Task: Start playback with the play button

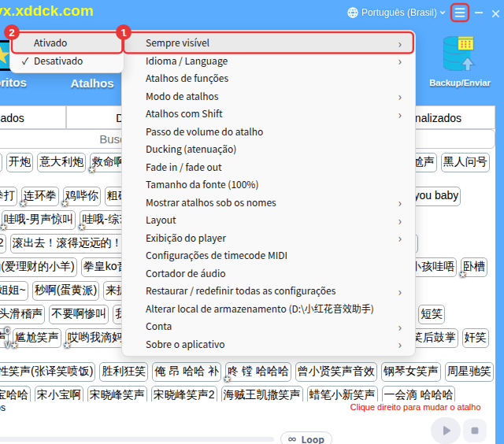Action: (446, 431)
